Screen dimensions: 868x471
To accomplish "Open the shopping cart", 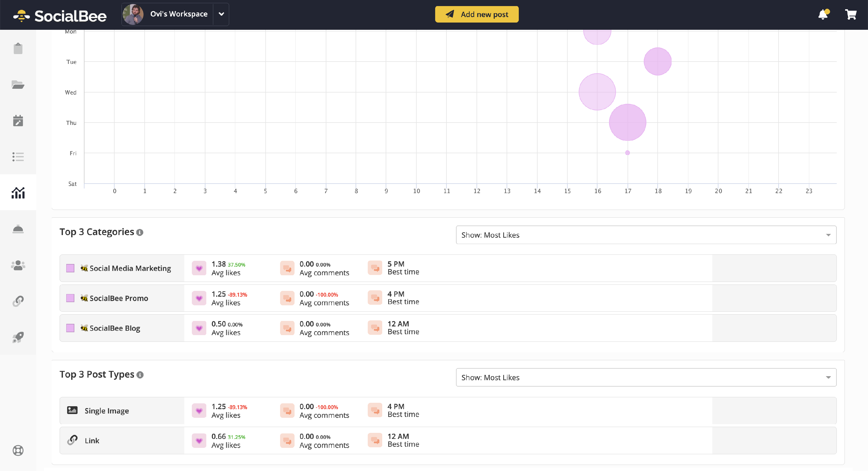I will [850, 14].
